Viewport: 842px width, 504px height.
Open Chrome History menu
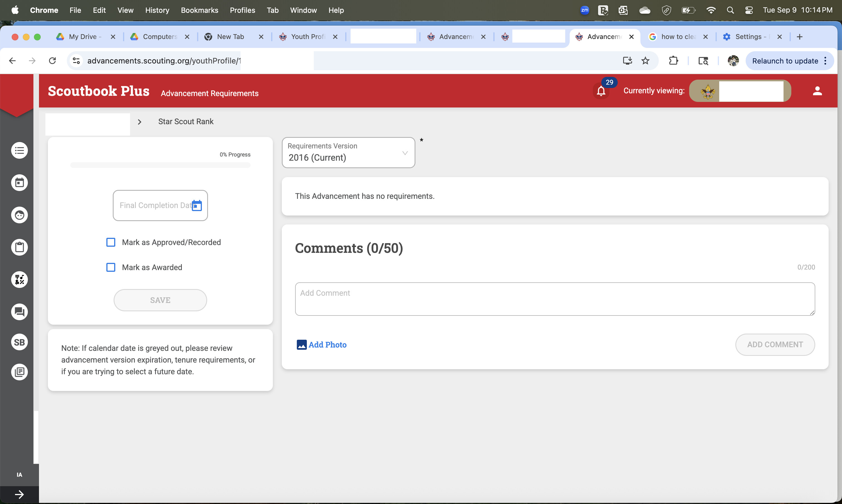click(x=157, y=10)
